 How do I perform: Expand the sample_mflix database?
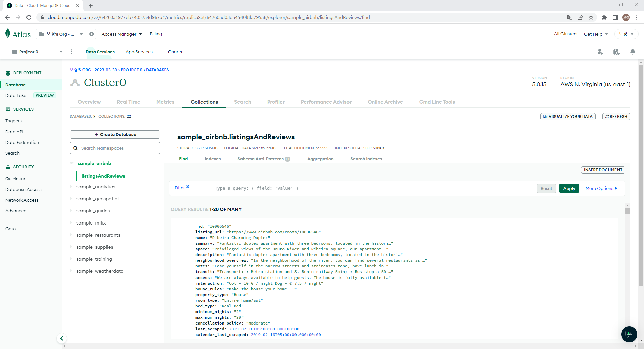71,223
